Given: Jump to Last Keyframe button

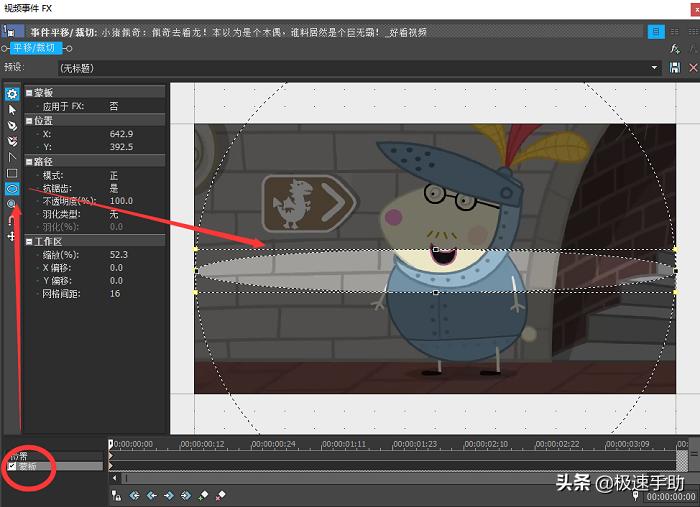Looking at the screenshot, I should tap(186, 495).
